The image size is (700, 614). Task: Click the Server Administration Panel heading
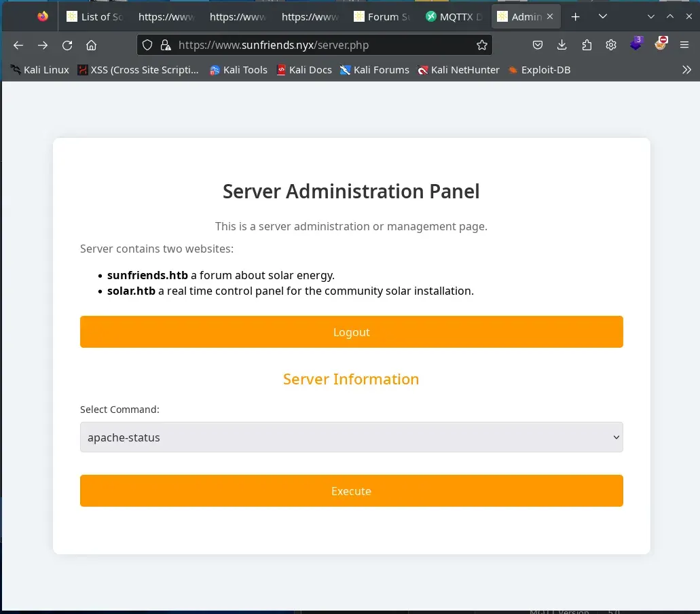tap(351, 191)
